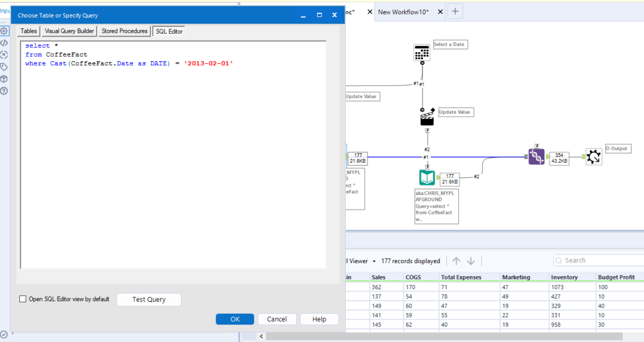Open the help question mark sidebar icon

tap(4, 91)
